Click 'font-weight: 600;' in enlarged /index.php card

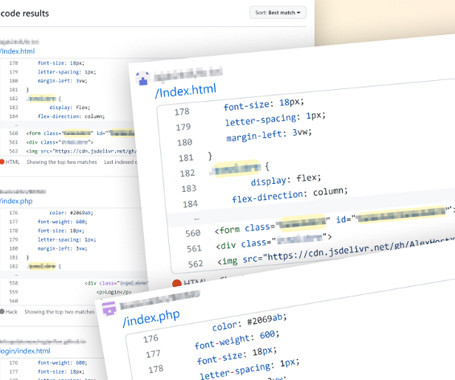tap(237, 339)
